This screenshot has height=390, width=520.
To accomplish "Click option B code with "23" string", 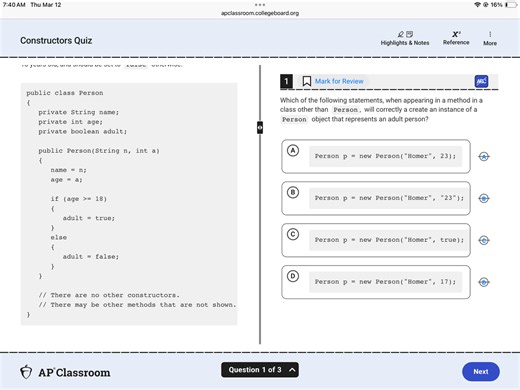I will click(389, 198).
